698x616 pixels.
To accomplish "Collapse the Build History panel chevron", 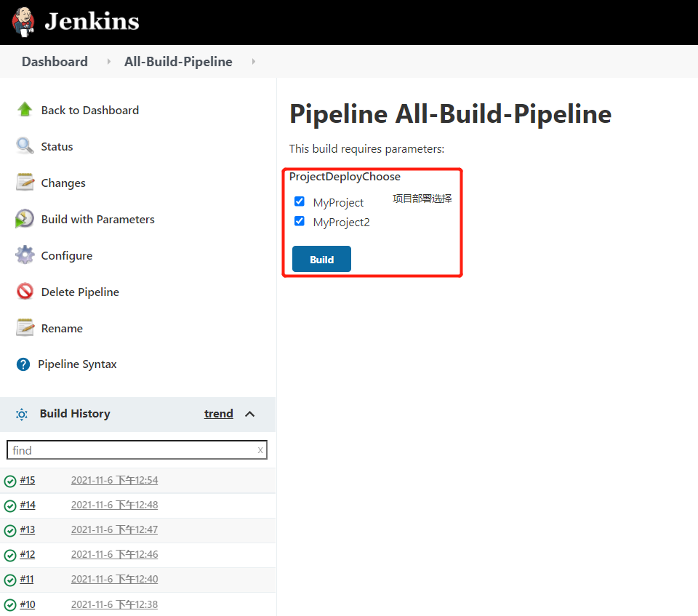I will [250, 414].
